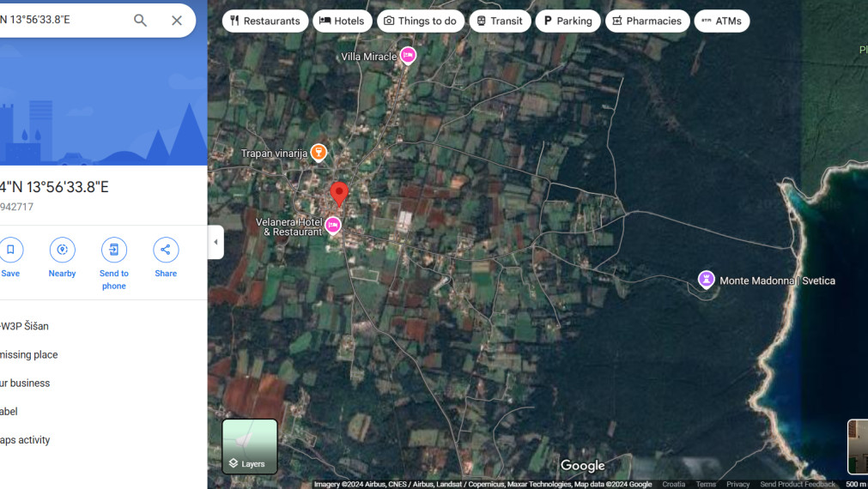Click the Trapan vinarija winery marker

(319, 153)
